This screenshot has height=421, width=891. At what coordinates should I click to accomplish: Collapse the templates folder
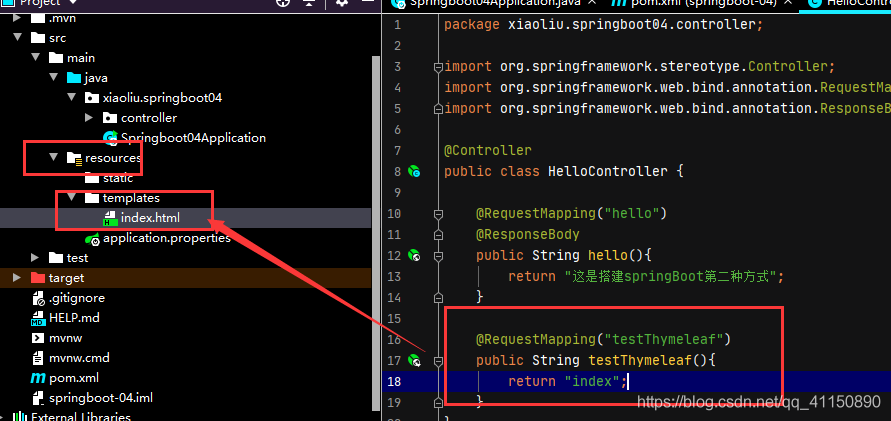(71, 198)
